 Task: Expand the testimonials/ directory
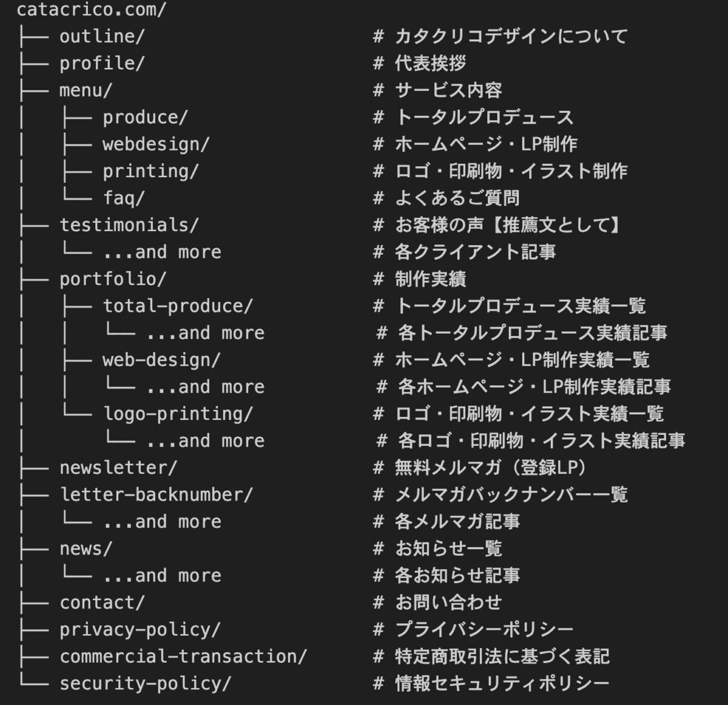(x=129, y=225)
